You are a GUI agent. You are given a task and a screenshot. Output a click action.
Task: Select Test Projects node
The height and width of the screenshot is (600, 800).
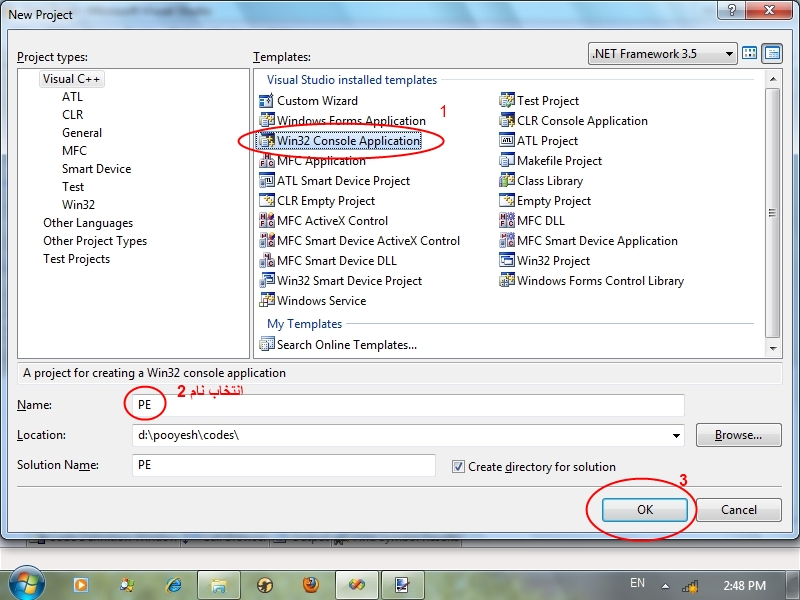(77, 259)
